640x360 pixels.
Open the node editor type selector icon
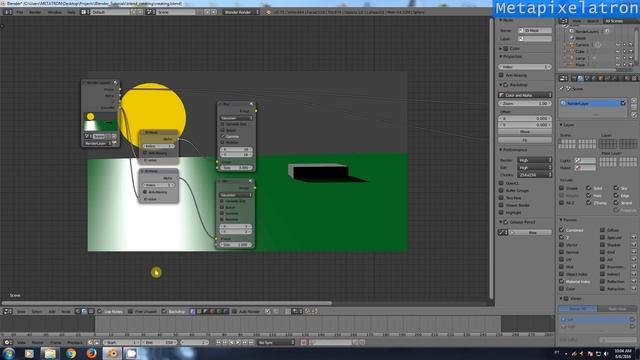coord(7,311)
